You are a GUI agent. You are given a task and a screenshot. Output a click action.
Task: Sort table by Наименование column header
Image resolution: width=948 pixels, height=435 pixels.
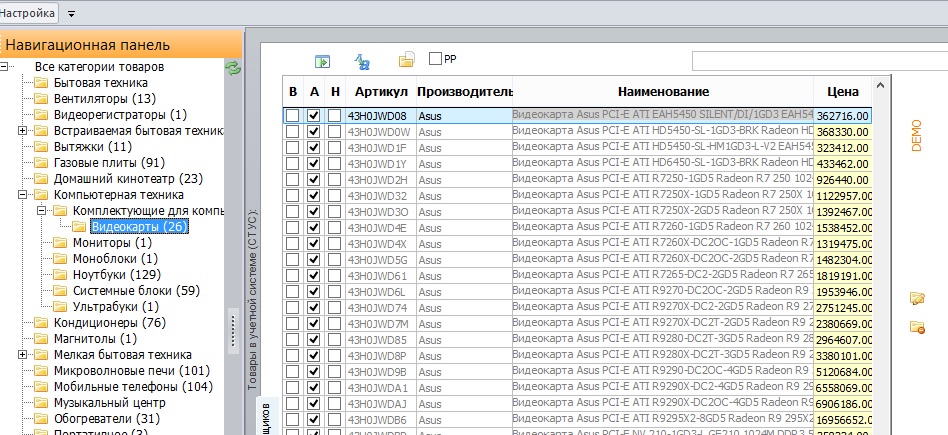[x=663, y=92]
